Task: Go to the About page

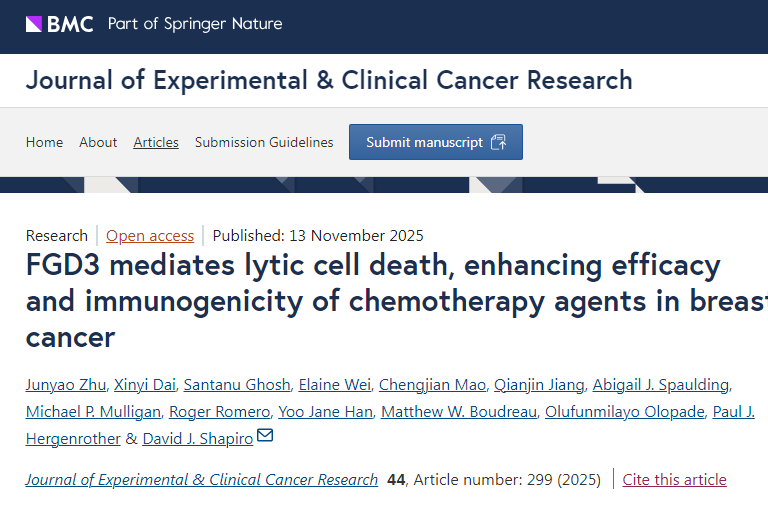Action: click(x=98, y=142)
